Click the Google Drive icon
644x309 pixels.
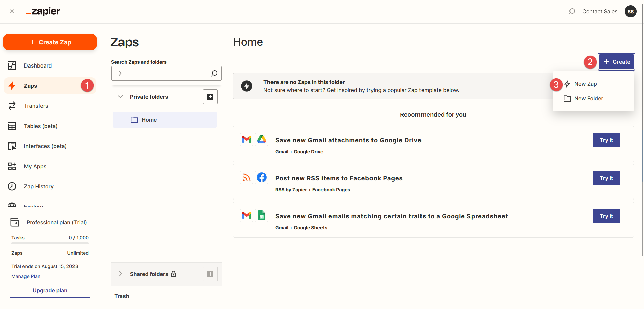[x=262, y=139]
